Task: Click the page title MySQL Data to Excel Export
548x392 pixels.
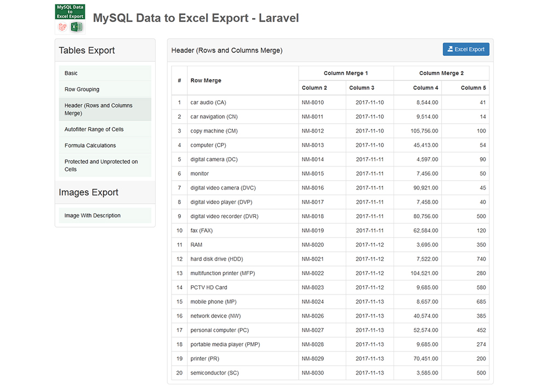Action: click(197, 18)
